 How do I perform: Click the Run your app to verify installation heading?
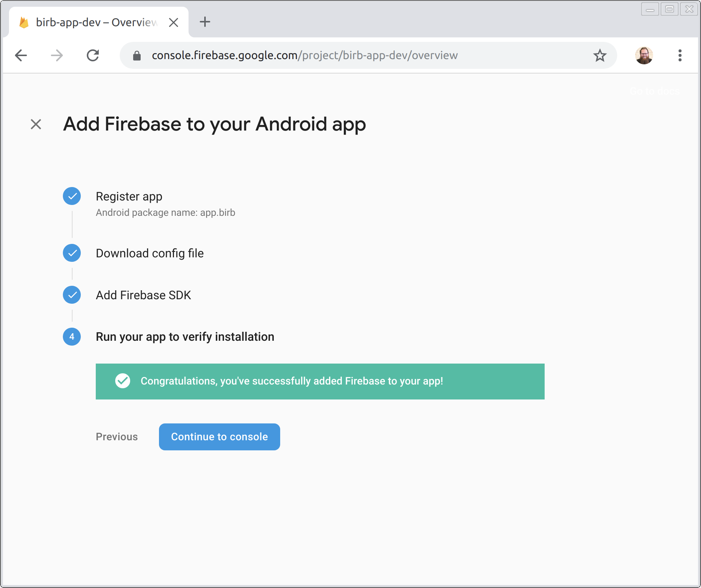(x=185, y=337)
